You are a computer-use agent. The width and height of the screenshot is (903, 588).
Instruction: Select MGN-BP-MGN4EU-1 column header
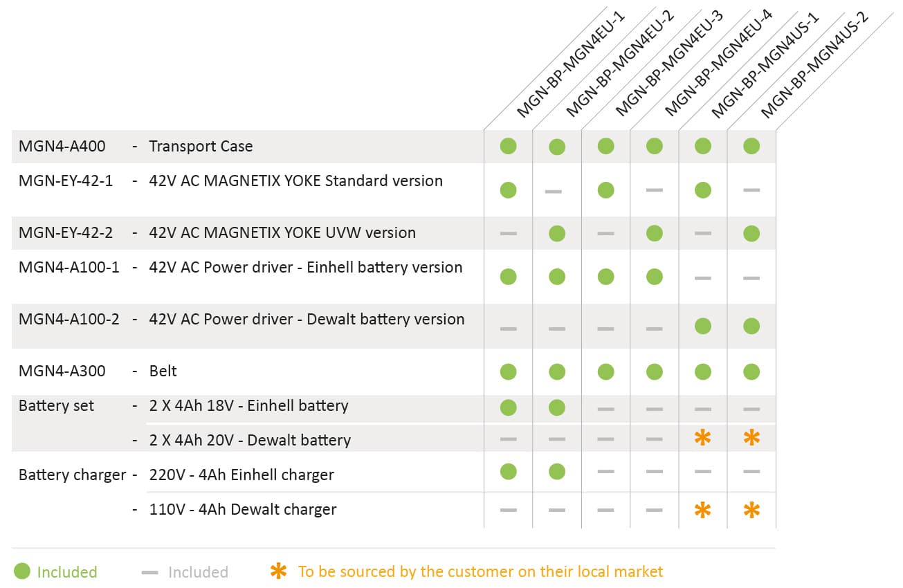point(571,64)
